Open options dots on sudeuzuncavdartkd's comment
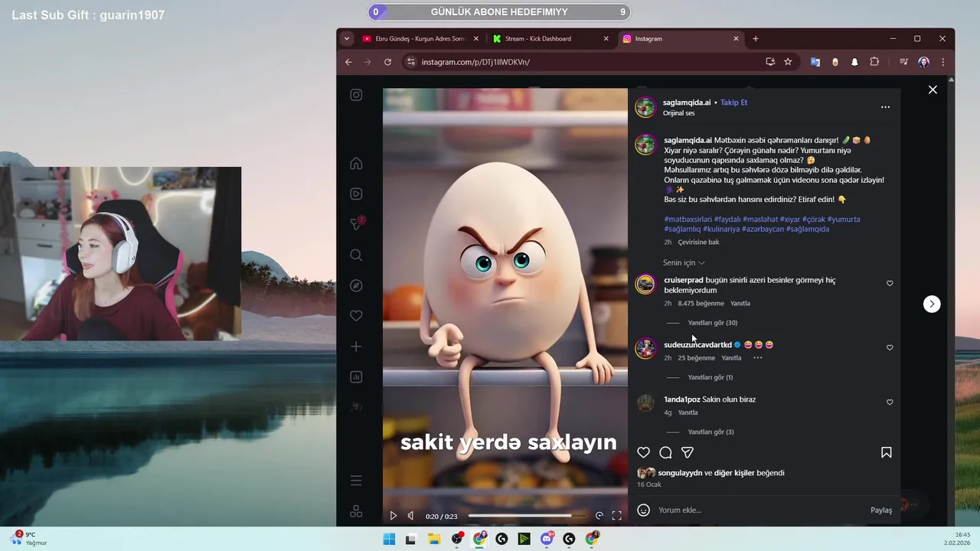This screenshot has height=551, width=980. pos(757,357)
